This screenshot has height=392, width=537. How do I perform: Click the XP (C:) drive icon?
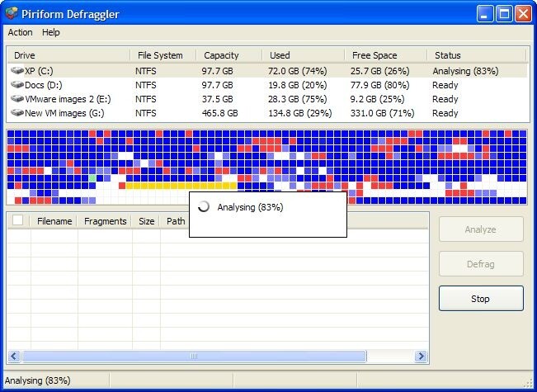pyautogui.click(x=17, y=71)
